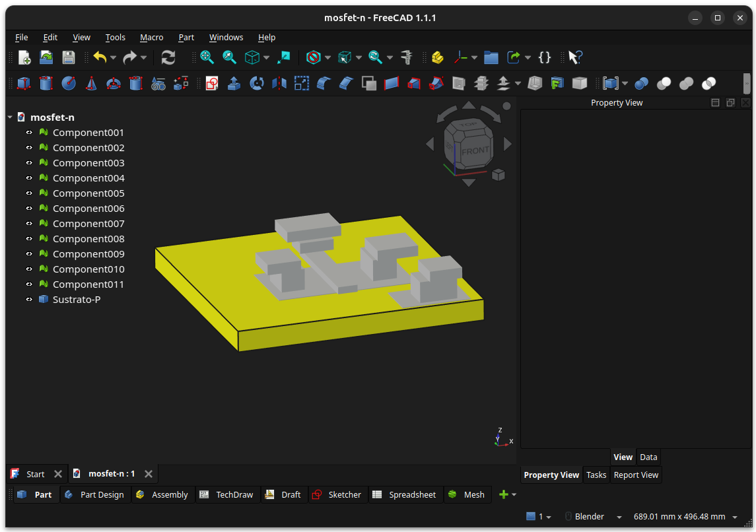This screenshot has height=532, width=756.
Task: Switch to the Tasks panel tab
Action: [x=596, y=475]
